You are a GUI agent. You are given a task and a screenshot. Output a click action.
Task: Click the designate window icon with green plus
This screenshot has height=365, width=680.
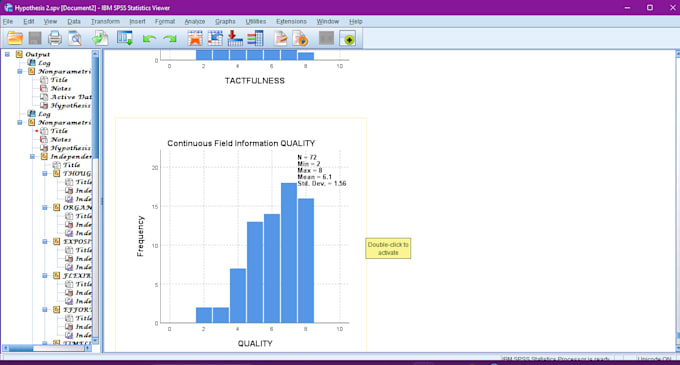pyautogui.click(x=348, y=39)
